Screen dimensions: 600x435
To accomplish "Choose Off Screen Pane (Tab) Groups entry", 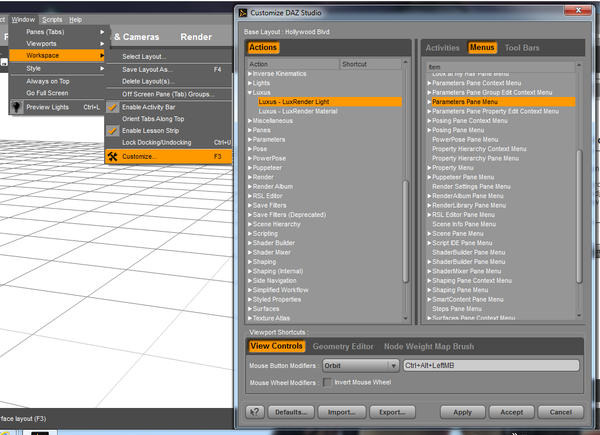I will pyautogui.click(x=168, y=94).
